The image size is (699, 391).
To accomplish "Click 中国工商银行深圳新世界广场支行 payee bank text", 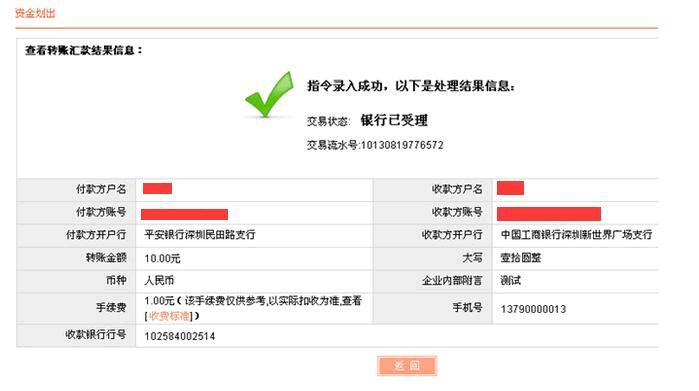I will click(576, 235).
